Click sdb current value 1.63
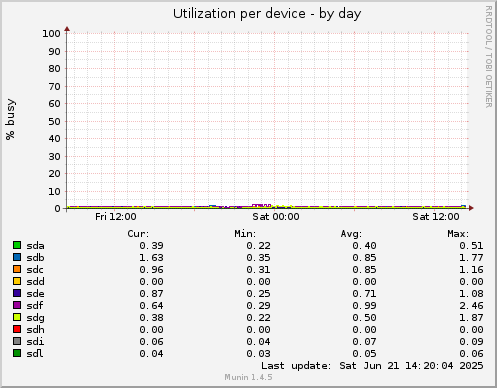Screen dimensions: 497x388 [151, 258]
